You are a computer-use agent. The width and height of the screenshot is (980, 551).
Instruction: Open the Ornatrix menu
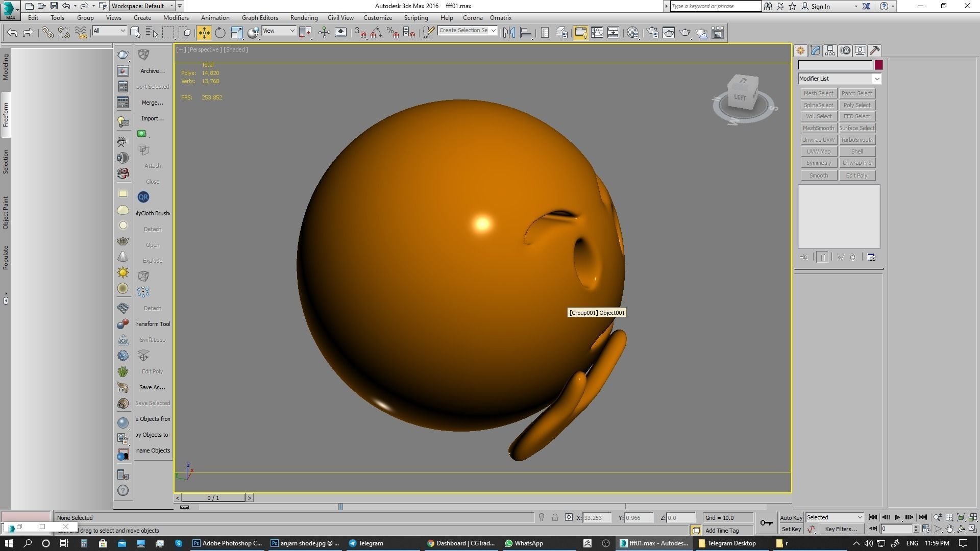[501, 18]
